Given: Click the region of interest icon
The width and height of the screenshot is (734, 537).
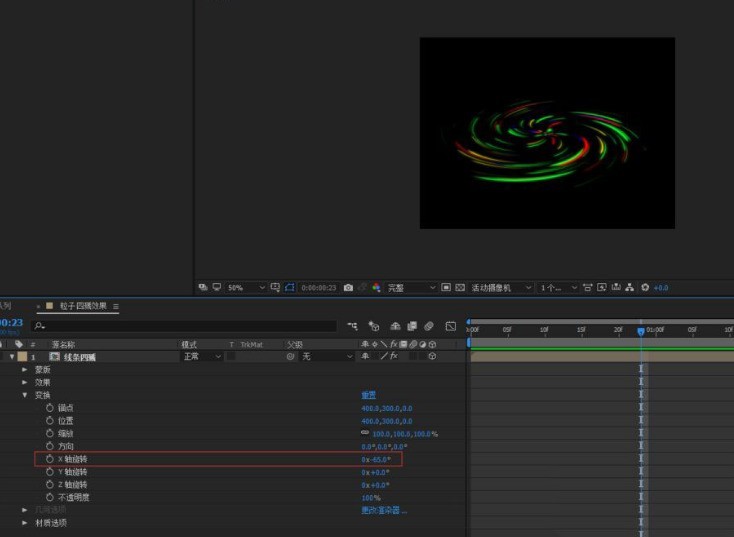Looking at the screenshot, I should pos(446,287).
